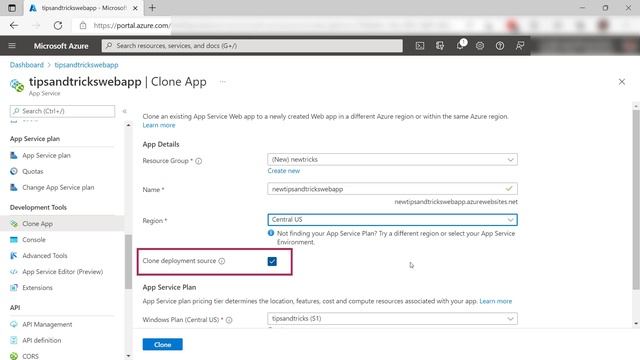Click the API definition sidebar icon
The width and height of the screenshot is (640, 360).
pos(14,340)
